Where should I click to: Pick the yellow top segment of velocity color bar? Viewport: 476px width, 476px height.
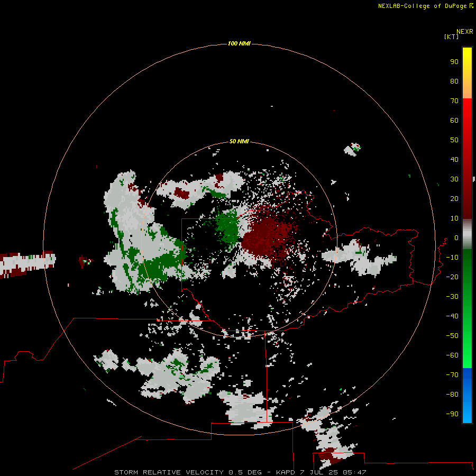467,73
